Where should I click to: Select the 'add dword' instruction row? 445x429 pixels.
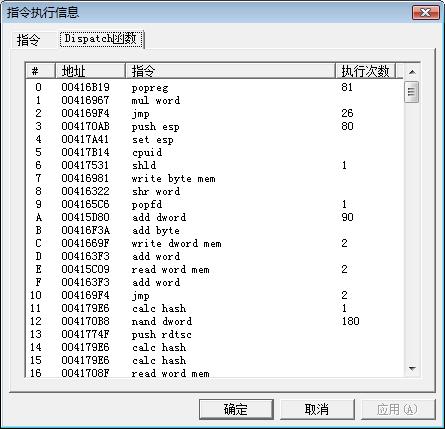click(214, 217)
